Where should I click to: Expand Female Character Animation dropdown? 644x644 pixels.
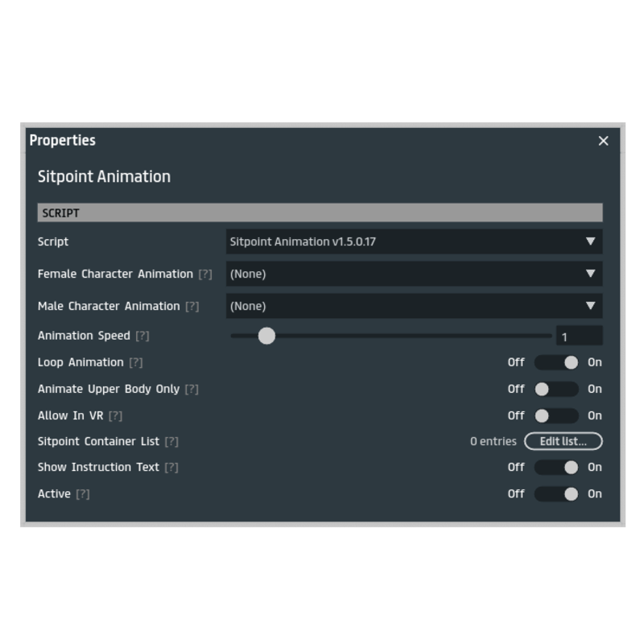point(414,274)
